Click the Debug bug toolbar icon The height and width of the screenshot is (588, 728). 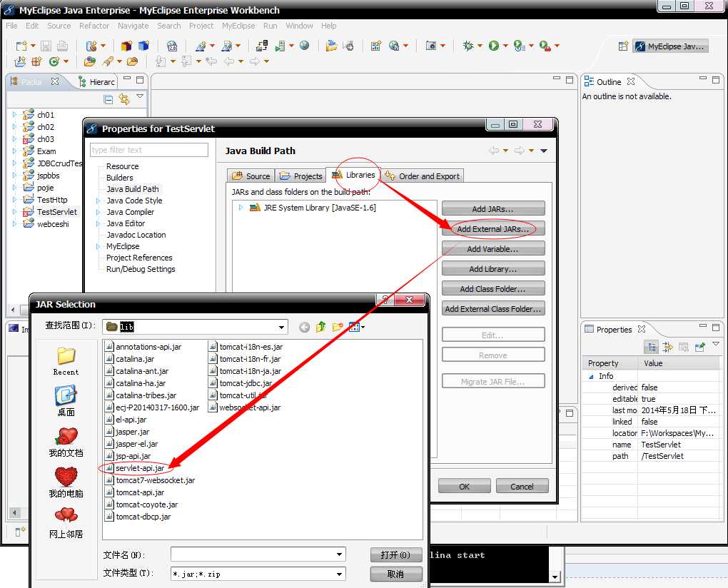point(467,46)
